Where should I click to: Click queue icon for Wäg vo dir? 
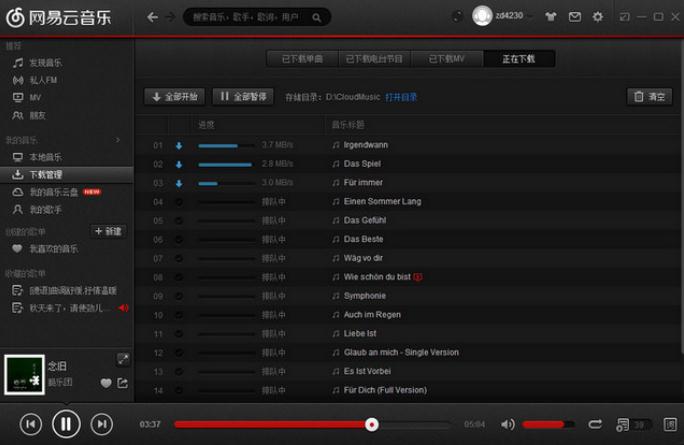click(x=179, y=258)
